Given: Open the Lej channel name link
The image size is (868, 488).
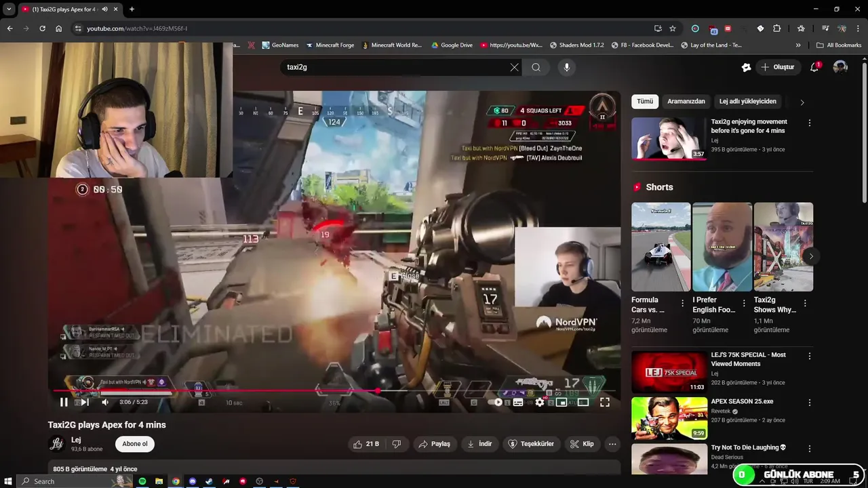Looking at the screenshot, I should 76,440.
